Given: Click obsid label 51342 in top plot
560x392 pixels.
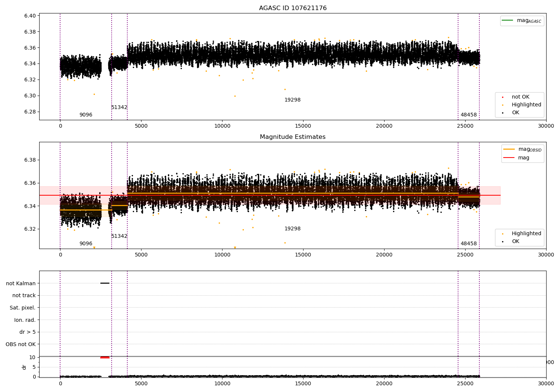Looking at the screenshot, I should coord(119,108).
